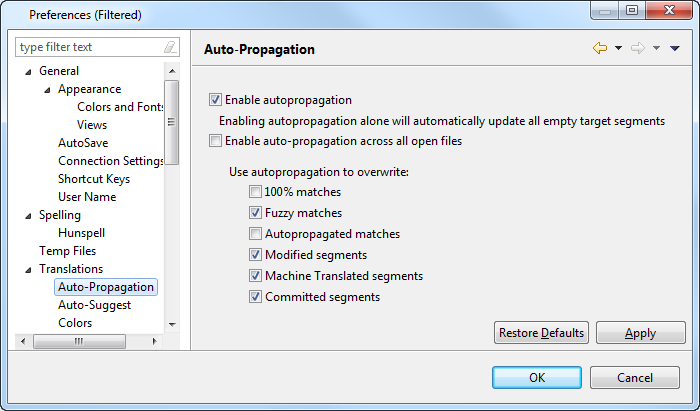Image resolution: width=700 pixels, height=411 pixels.
Task: Toggle Enable autopropagation checkbox
Action: pos(215,100)
